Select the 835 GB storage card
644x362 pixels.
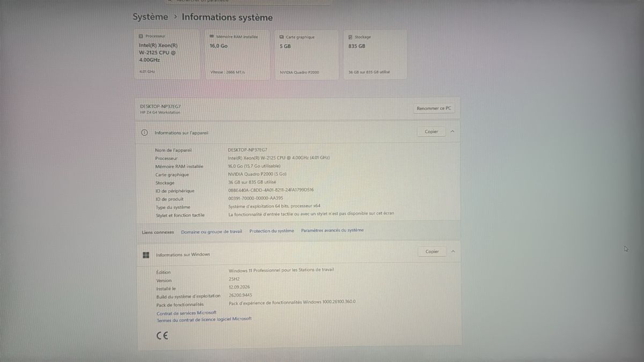(x=375, y=55)
